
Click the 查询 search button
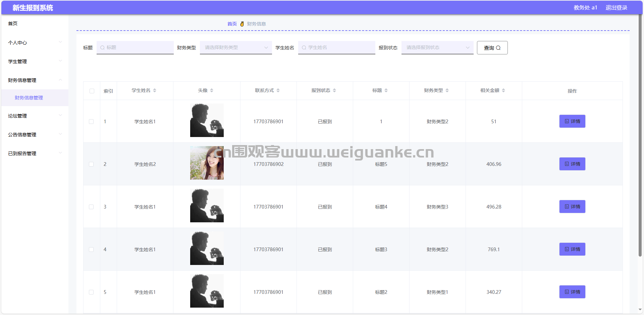[492, 48]
